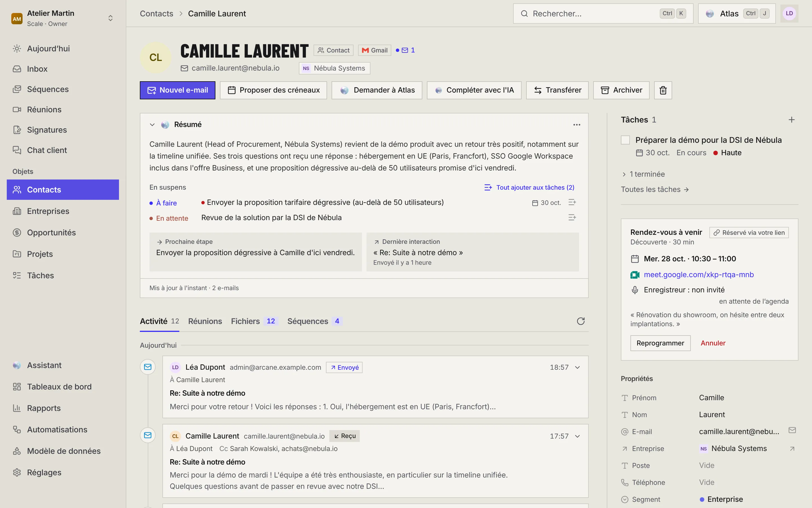This screenshot has height=508, width=812.
Task: Open Toutes les tâches link
Action: (655, 189)
